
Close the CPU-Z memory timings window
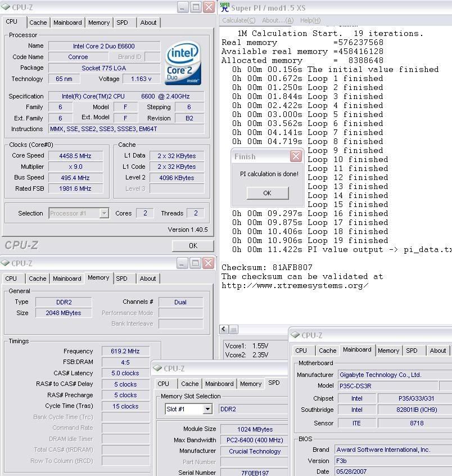coord(208,263)
